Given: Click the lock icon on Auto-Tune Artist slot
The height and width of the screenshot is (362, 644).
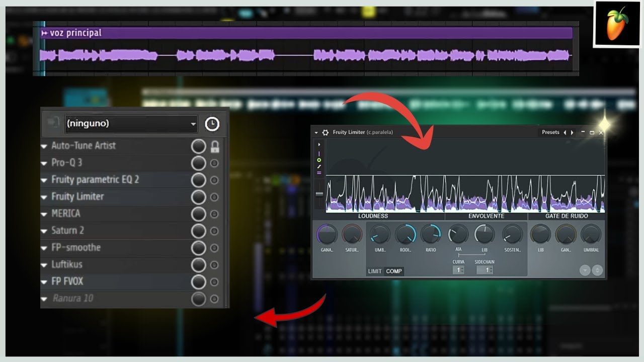Looking at the screenshot, I should pyautogui.click(x=215, y=147).
